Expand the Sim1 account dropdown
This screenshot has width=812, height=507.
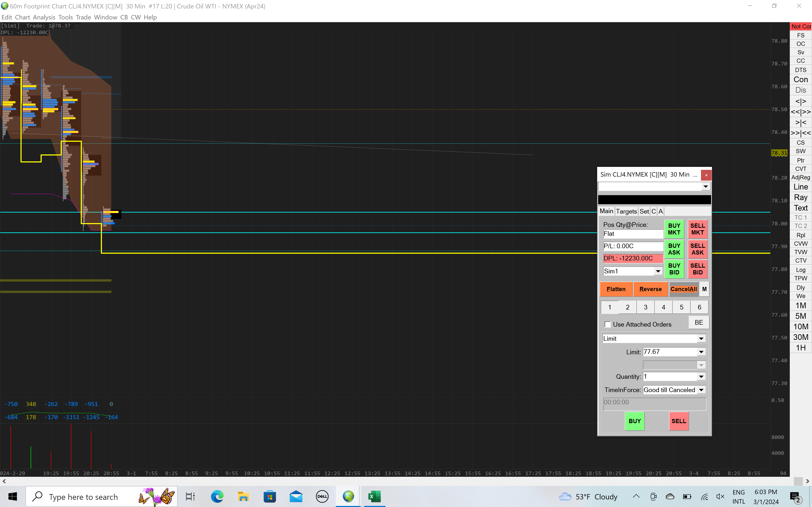[x=658, y=271]
